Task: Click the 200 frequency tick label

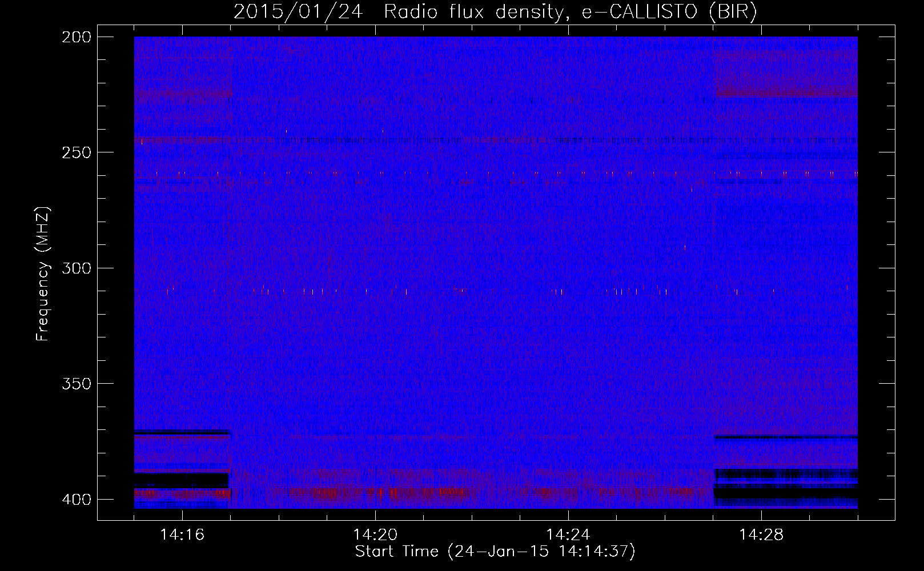Action: pos(76,37)
